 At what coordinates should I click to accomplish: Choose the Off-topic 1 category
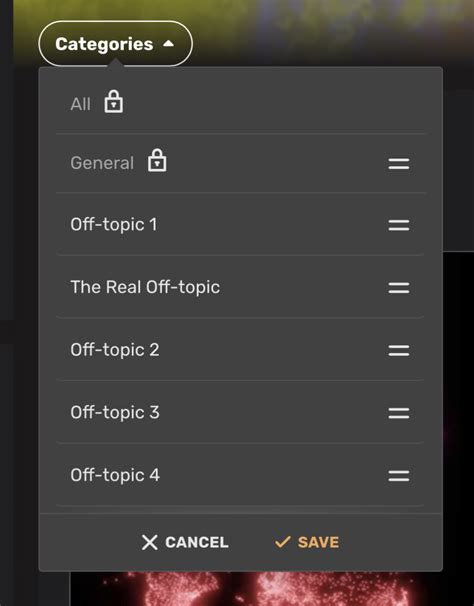[114, 225]
